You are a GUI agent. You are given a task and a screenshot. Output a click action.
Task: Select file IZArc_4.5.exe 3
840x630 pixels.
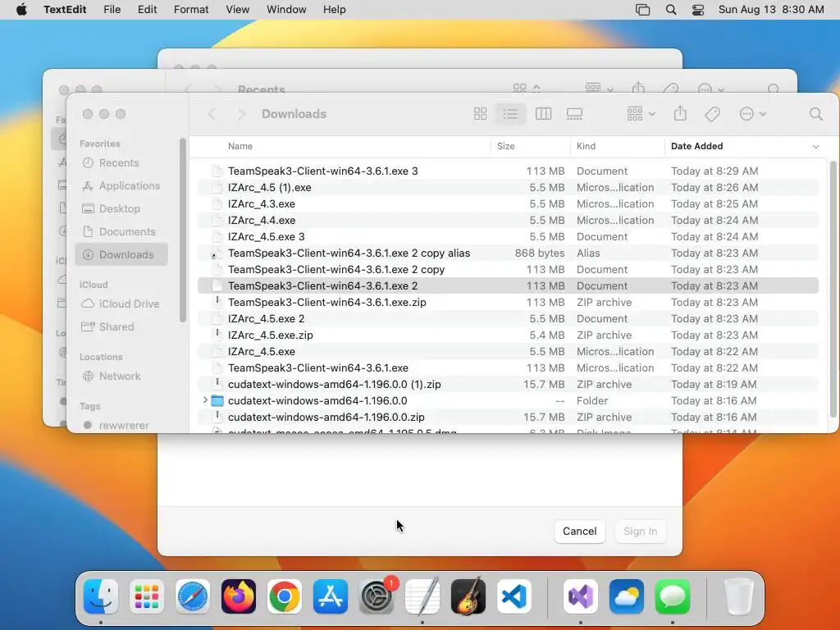(x=508, y=236)
